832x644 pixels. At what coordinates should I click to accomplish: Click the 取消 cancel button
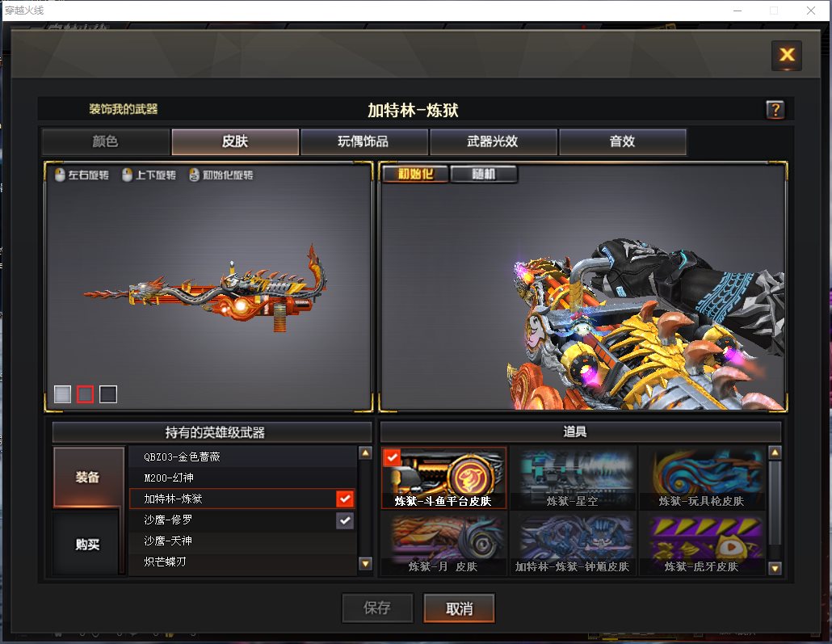(x=460, y=608)
